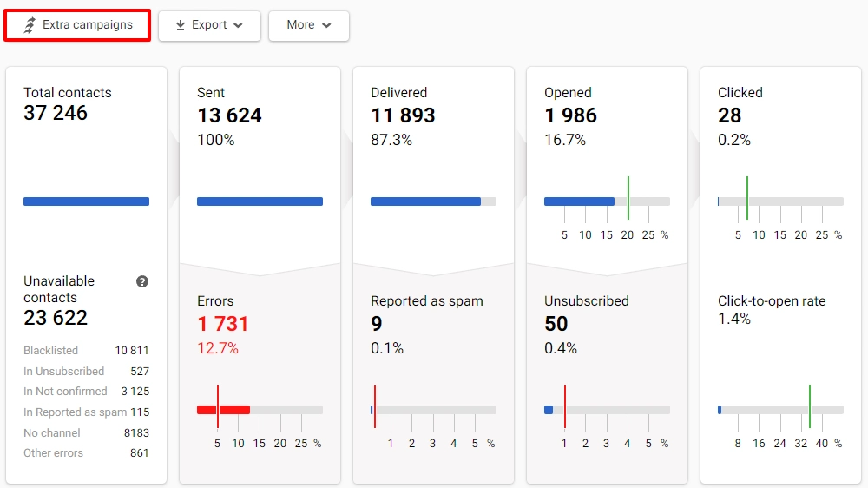
Task: Click the Delivered rate 87.3%
Action: click(x=391, y=140)
